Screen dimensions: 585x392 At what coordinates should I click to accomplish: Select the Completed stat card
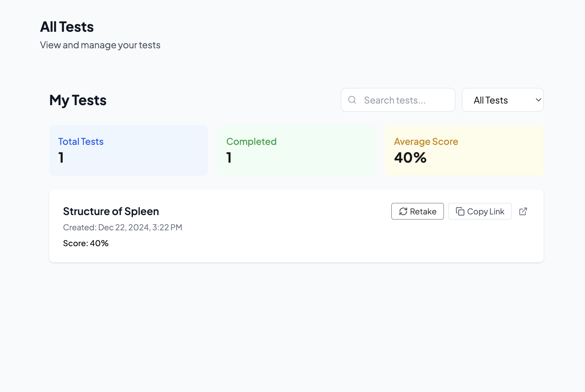(x=296, y=150)
